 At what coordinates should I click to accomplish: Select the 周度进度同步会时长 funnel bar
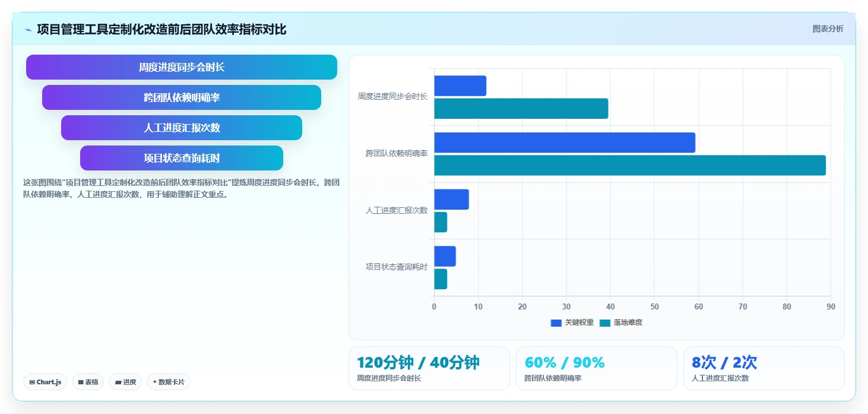(x=182, y=67)
